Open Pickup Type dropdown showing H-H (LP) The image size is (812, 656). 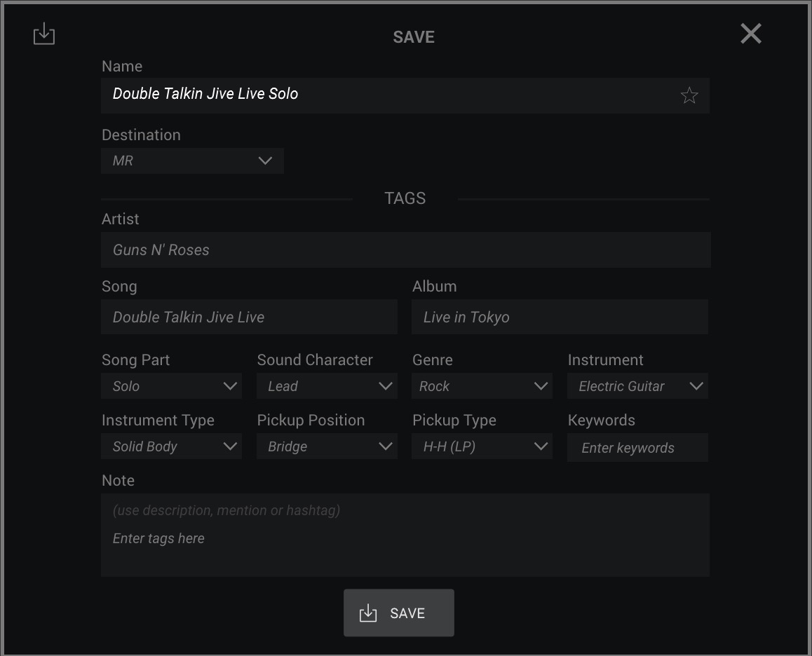(x=482, y=446)
